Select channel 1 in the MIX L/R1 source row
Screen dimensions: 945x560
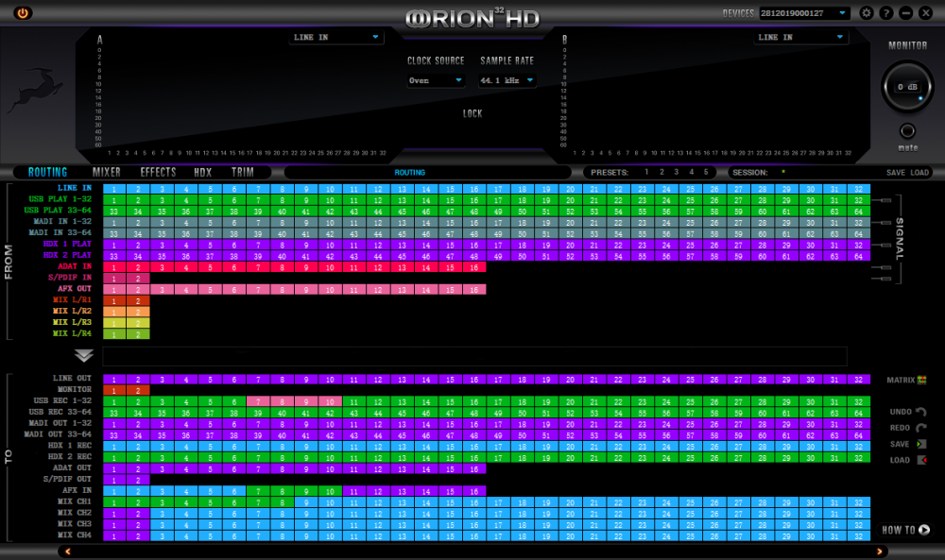(114, 301)
